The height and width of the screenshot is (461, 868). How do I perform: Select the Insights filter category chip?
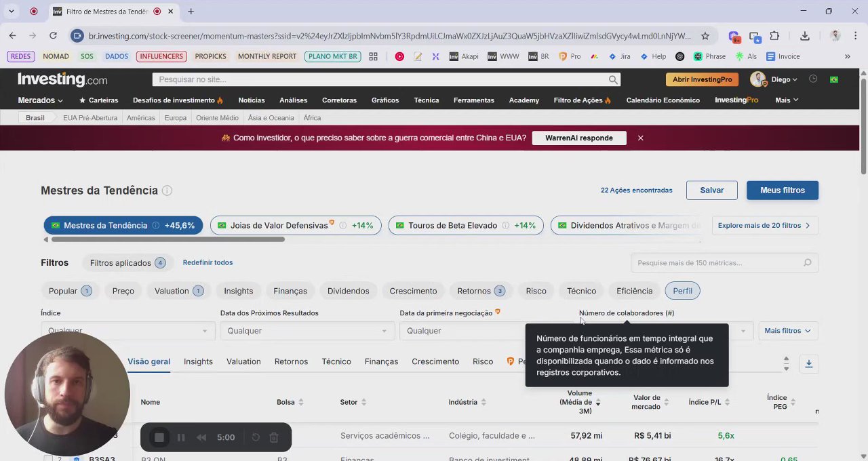pos(239,291)
